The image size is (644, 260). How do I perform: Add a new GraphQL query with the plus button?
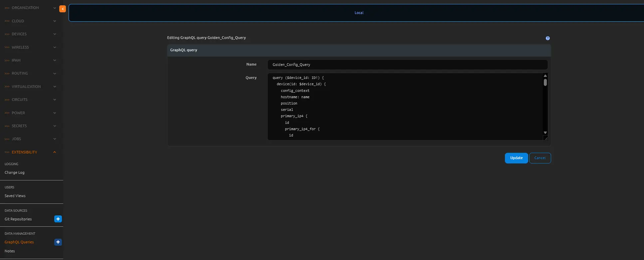tap(58, 242)
